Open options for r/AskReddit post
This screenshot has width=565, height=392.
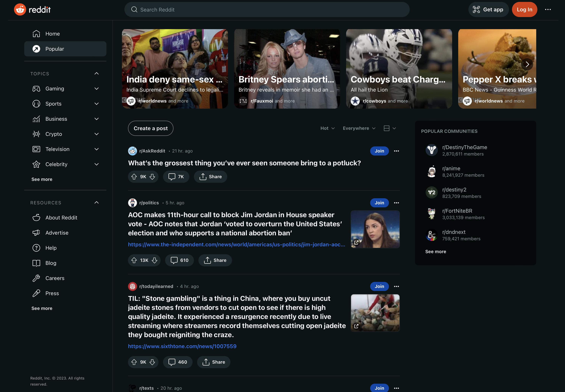tap(396, 151)
